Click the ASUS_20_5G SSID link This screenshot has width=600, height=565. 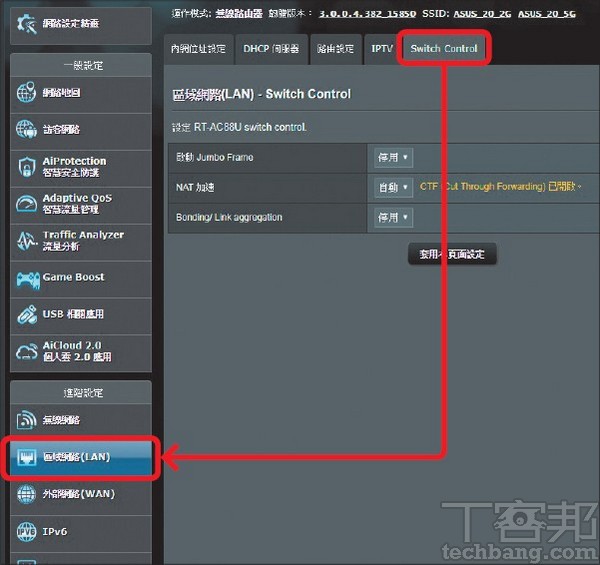click(554, 13)
